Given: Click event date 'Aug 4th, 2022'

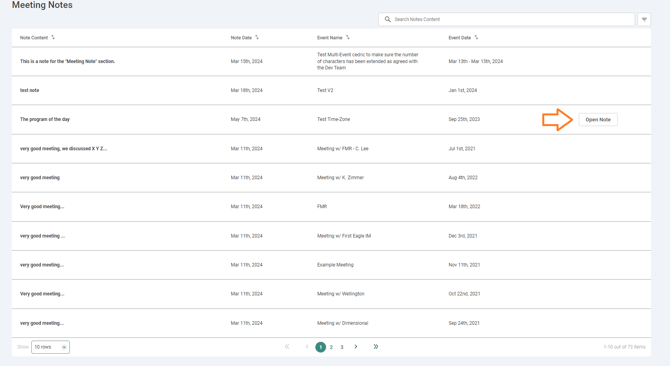Looking at the screenshot, I should [463, 177].
